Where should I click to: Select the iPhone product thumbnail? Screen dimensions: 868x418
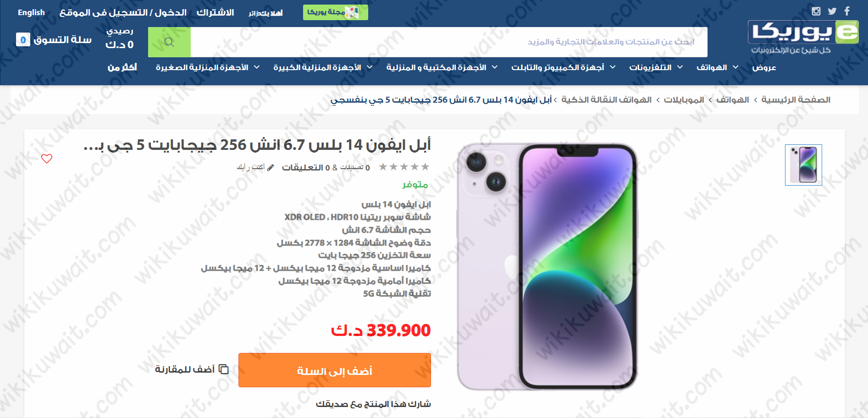pos(803,165)
